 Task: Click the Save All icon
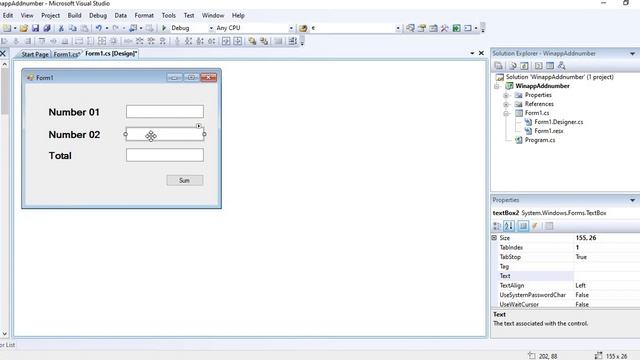(x=47, y=28)
